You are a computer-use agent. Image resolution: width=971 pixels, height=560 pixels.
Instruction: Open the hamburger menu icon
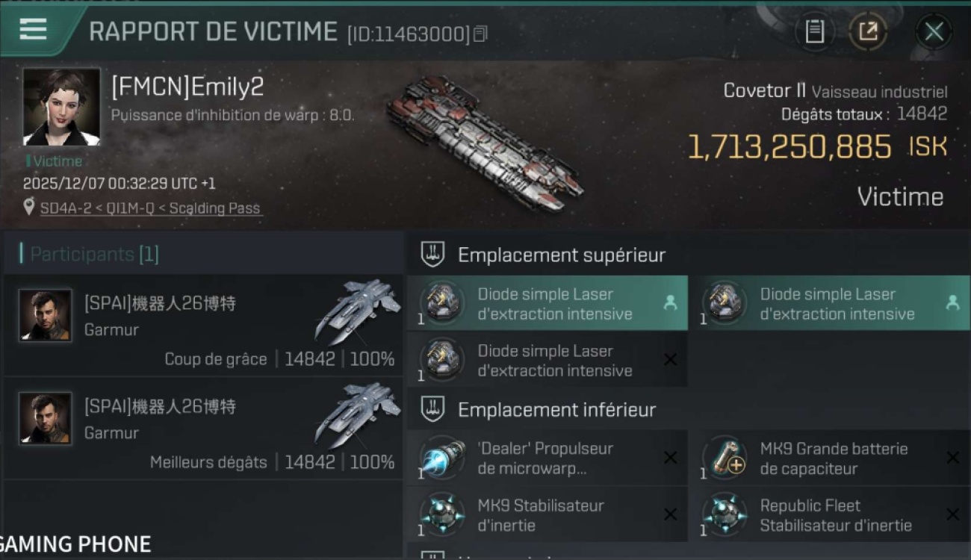point(33,29)
